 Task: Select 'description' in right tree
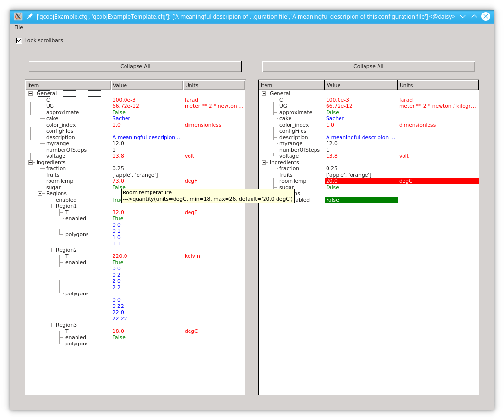click(294, 137)
